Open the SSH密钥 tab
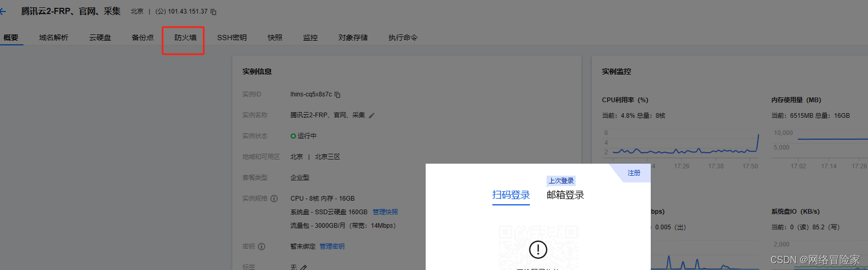The image size is (868, 270). (232, 38)
